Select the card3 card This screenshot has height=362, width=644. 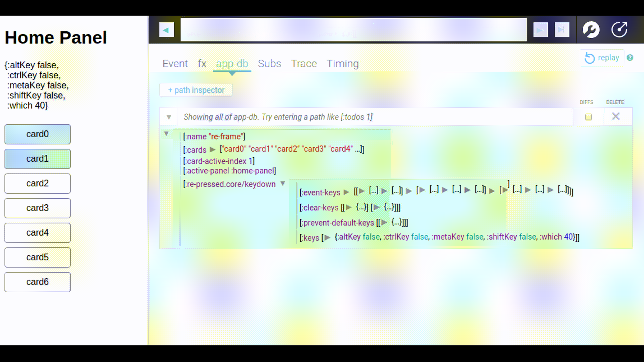tap(37, 208)
